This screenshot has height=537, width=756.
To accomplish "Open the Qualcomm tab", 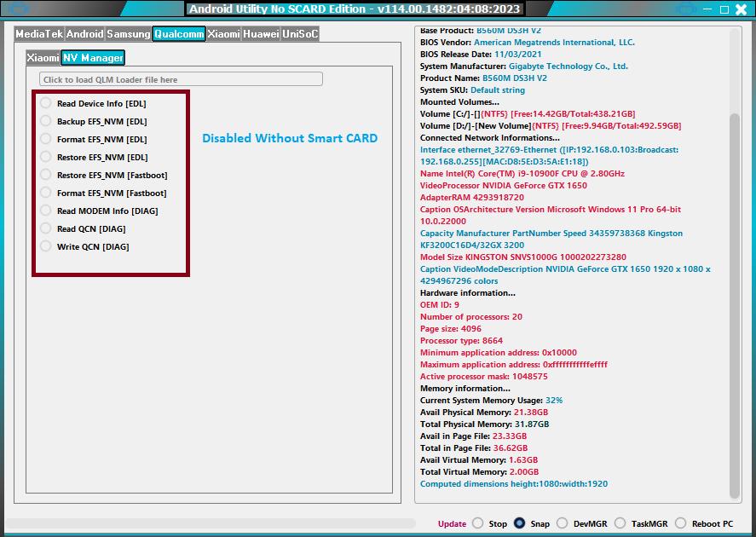I will click(x=179, y=34).
